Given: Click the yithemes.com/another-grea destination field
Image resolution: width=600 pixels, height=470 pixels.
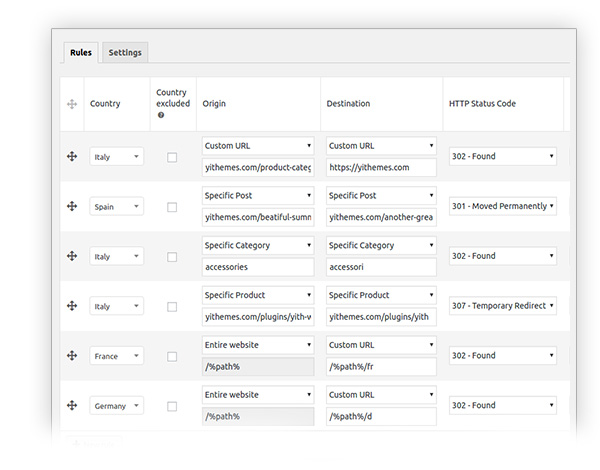Looking at the screenshot, I should tap(381, 217).
